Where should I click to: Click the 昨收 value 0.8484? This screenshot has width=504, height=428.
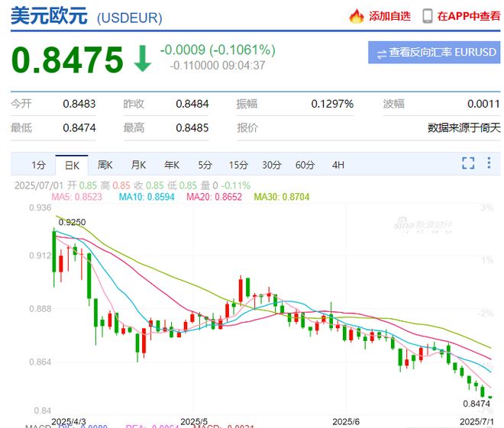click(x=192, y=104)
